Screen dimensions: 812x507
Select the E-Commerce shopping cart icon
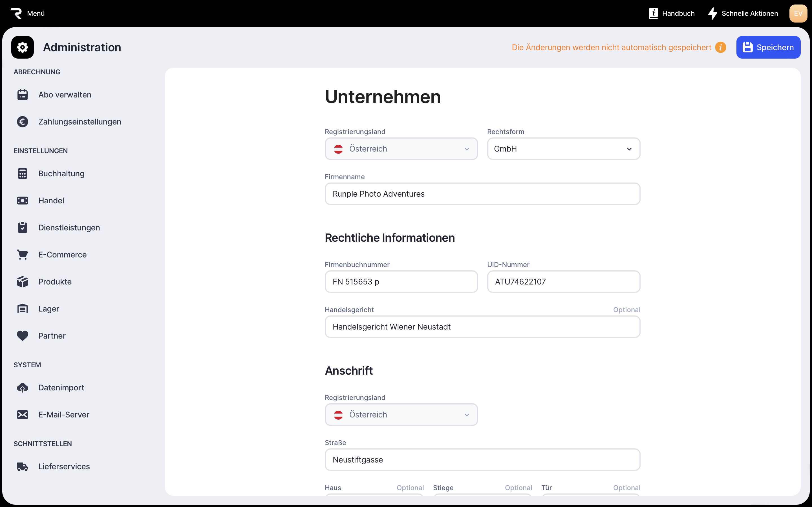23,255
